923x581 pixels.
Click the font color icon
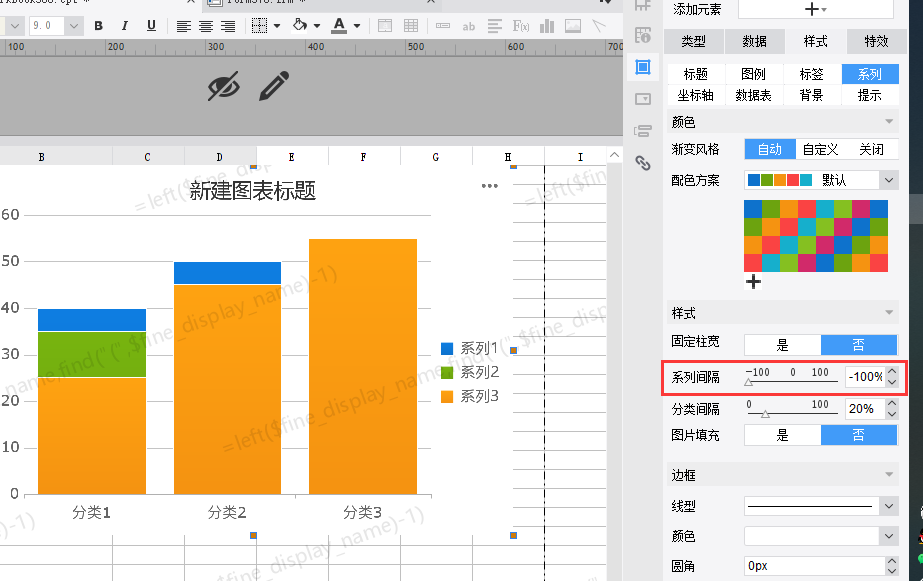click(339, 26)
